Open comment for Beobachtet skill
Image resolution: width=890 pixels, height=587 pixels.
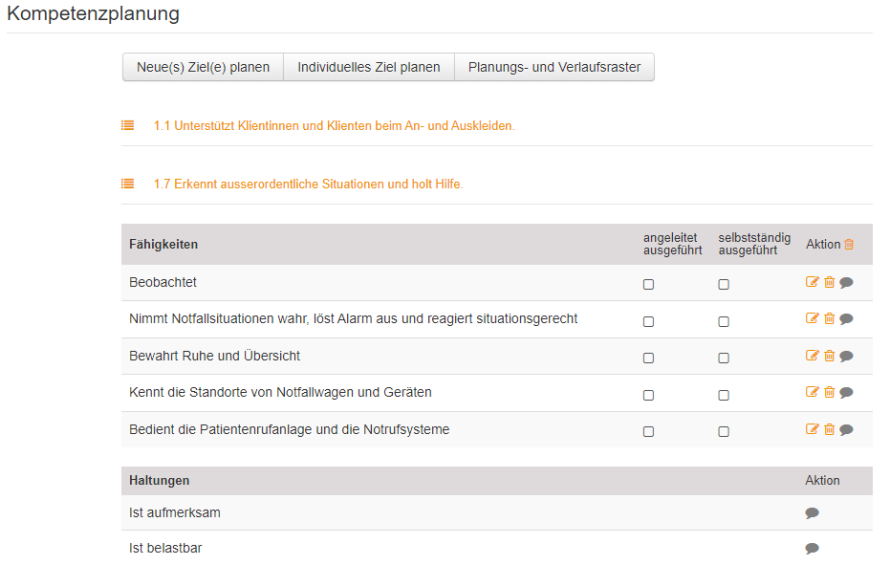click(x=846, y=283)
